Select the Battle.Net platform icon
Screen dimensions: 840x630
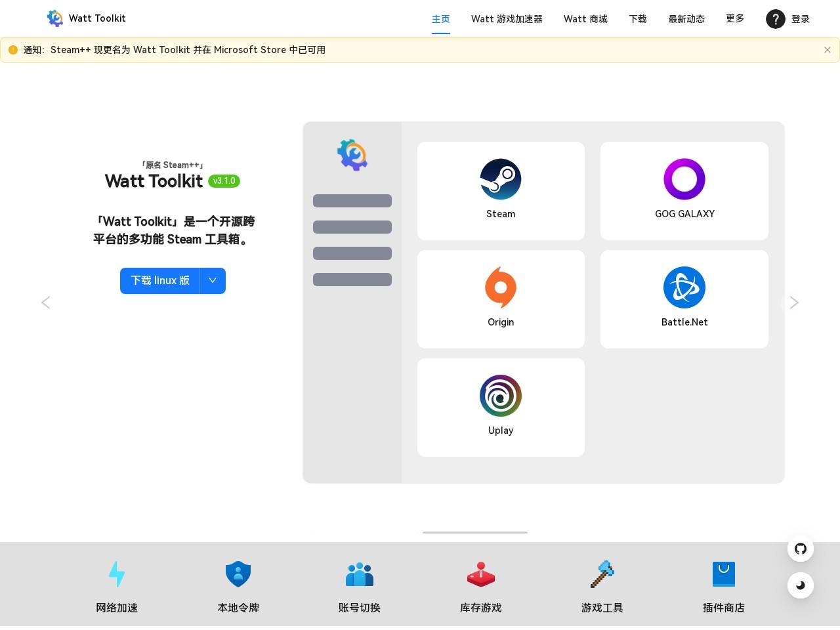[x=684, y=287]
